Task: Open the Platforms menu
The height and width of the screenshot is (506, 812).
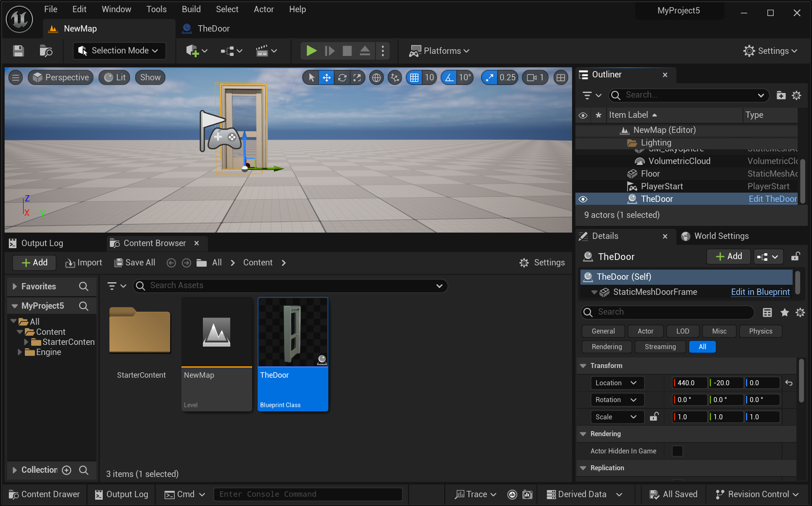Action: click(x=439, y=51)
